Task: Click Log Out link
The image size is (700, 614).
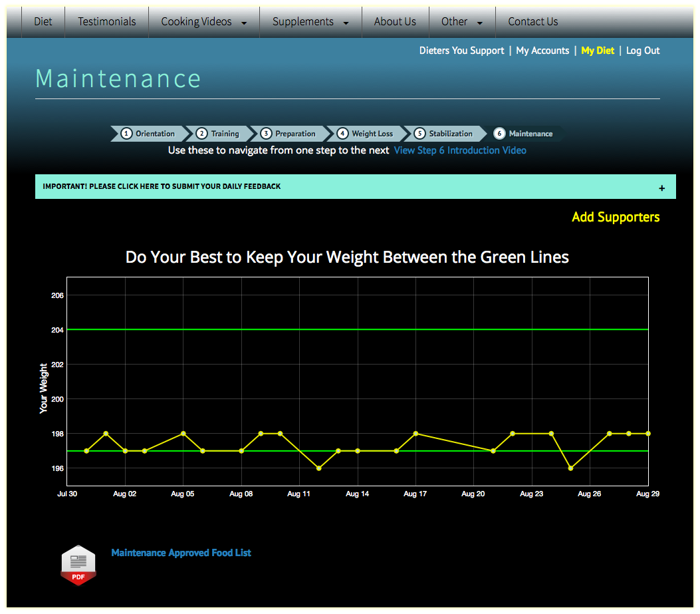Action: click(643, 51)
